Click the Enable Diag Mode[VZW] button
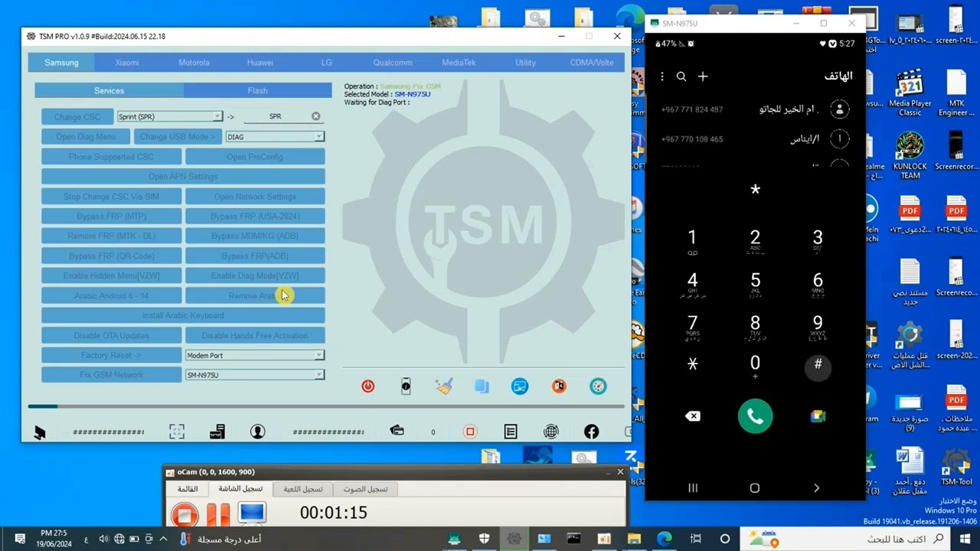Viewport: 980px width, 551px height. click(x=255, y=276)
